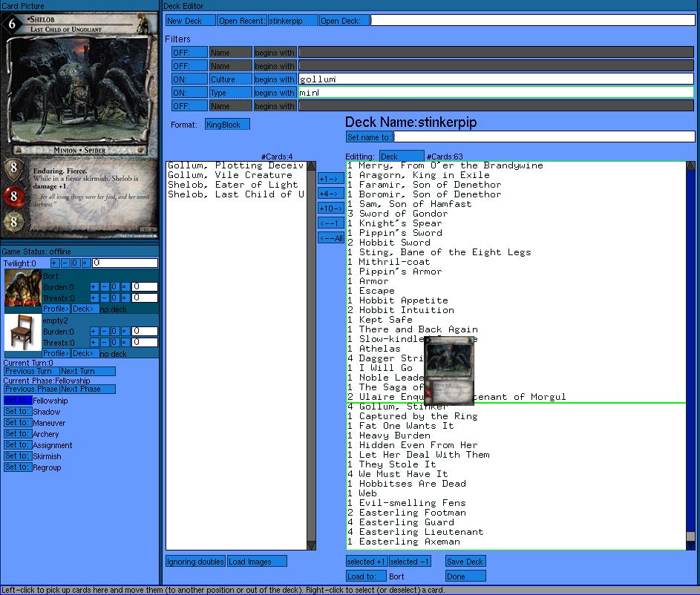The image size is (700, 595).
Task: Change 'begins with' operator on the Type filter
Action: pyautogui.click(x=275, y=92)
